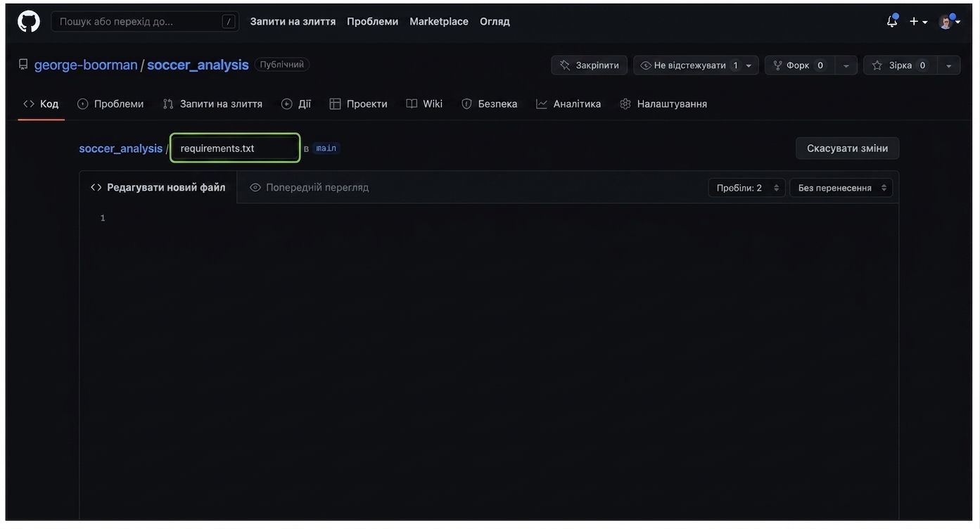The height and width of the screenshot is (529, 980).
Task: Switch to the Дії tab
Action: [x=296, y=104]
